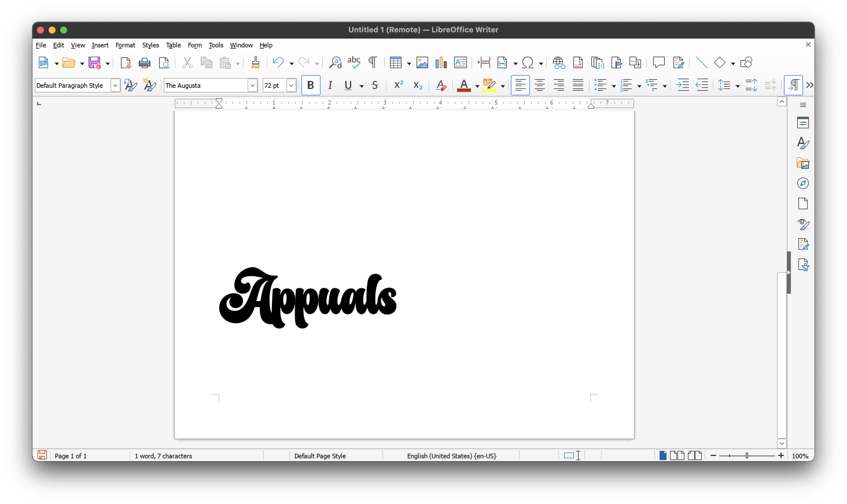Open the Gallery panel in the sidebar
Screen dimensions: 847x504
click(803, 163)
